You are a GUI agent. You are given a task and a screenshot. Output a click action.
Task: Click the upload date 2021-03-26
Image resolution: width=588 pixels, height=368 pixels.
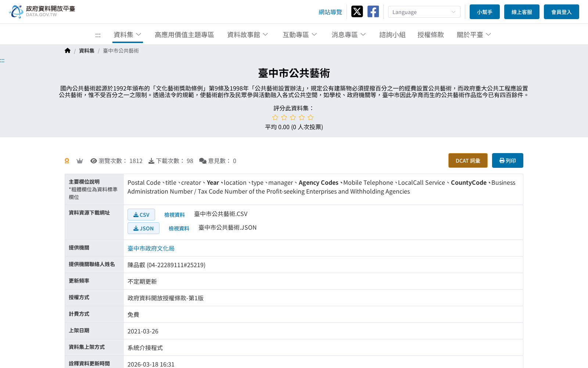click(143, 331)
